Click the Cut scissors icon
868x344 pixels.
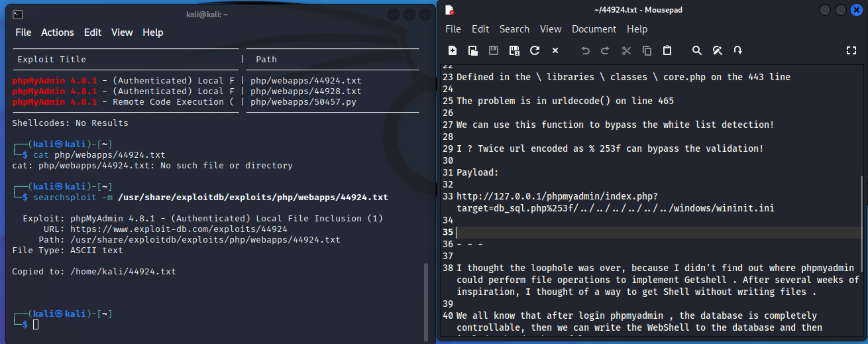[x=626, y=50]
